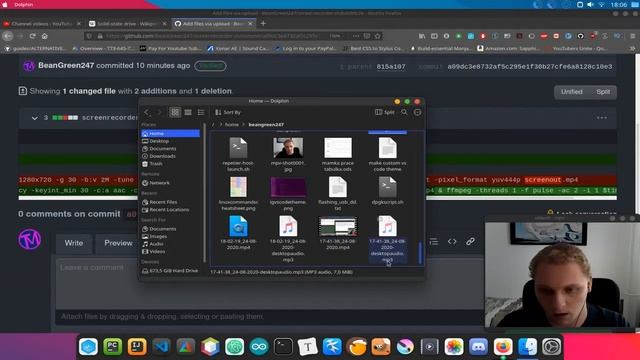Open parent commit 815a107 link
This screenshot has height=360, width=640.
[391, 67]
